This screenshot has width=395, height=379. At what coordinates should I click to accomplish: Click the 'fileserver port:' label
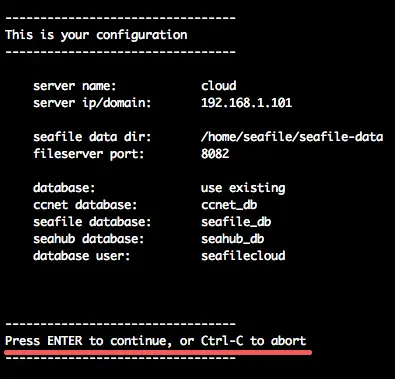click(x=89, y=154)
